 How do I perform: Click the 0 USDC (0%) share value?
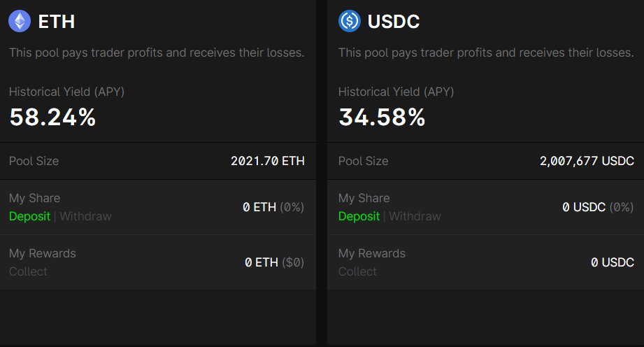pyautogui.click(x=598, y=207)
